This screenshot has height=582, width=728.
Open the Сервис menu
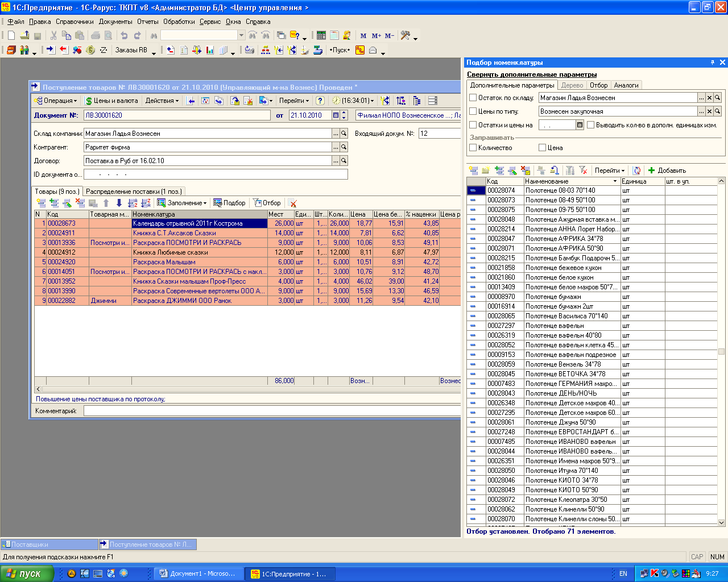coord(210,22)
